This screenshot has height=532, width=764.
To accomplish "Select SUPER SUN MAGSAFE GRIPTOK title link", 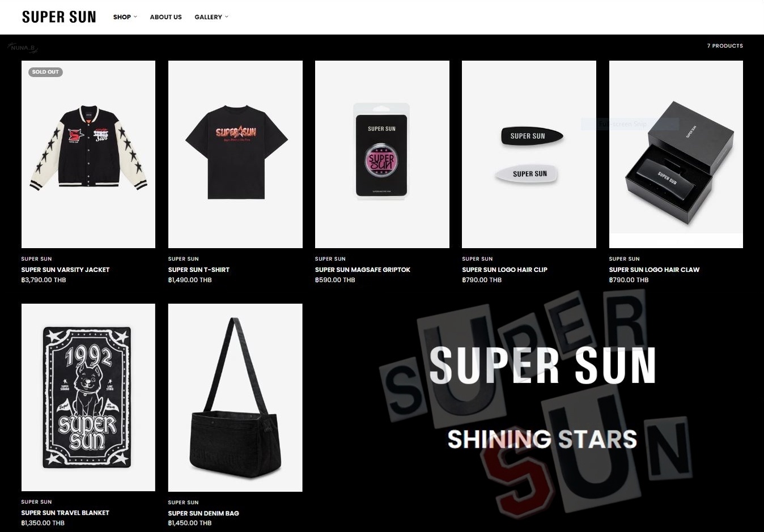I will 363,270.
